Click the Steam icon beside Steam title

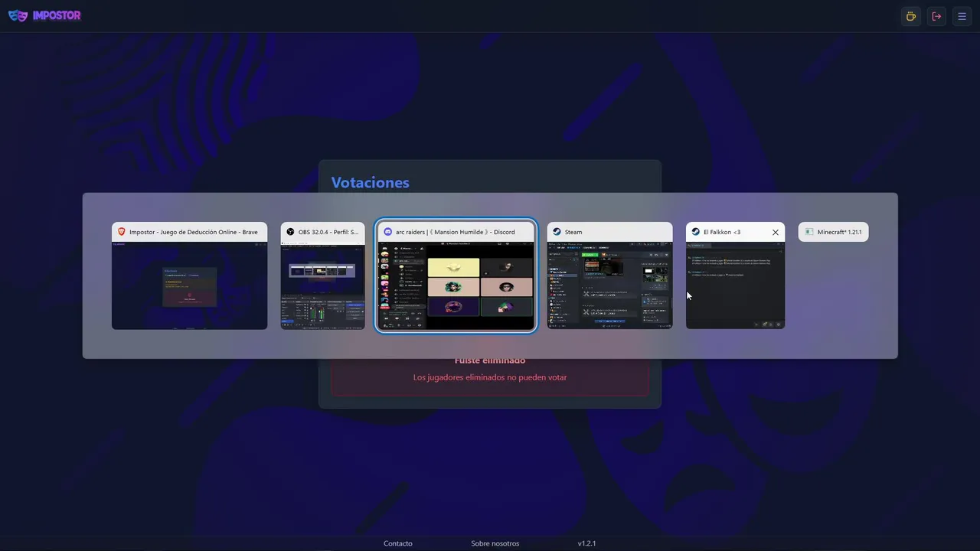coord(557,232)
